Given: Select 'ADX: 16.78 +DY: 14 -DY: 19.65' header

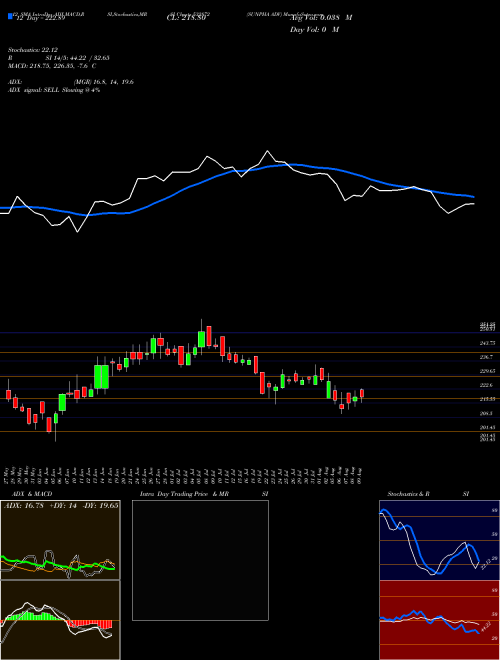Looking at the screenshot, I should [61, 506].
